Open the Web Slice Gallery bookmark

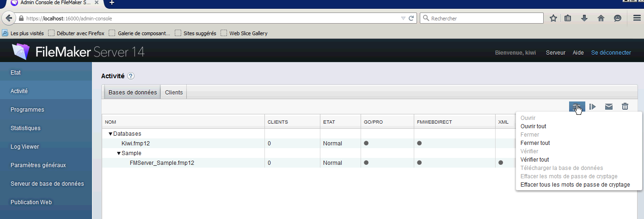point(244,33)
